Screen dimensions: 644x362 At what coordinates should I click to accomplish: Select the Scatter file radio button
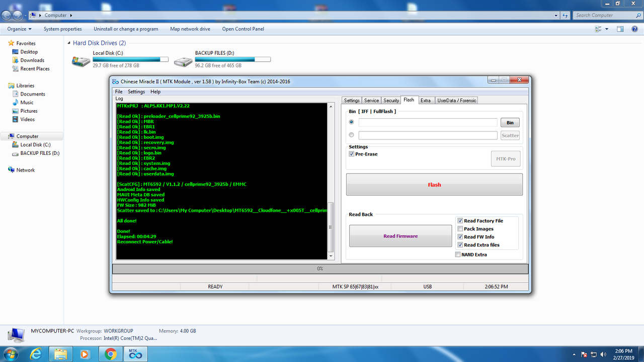(x=351, y=135)
